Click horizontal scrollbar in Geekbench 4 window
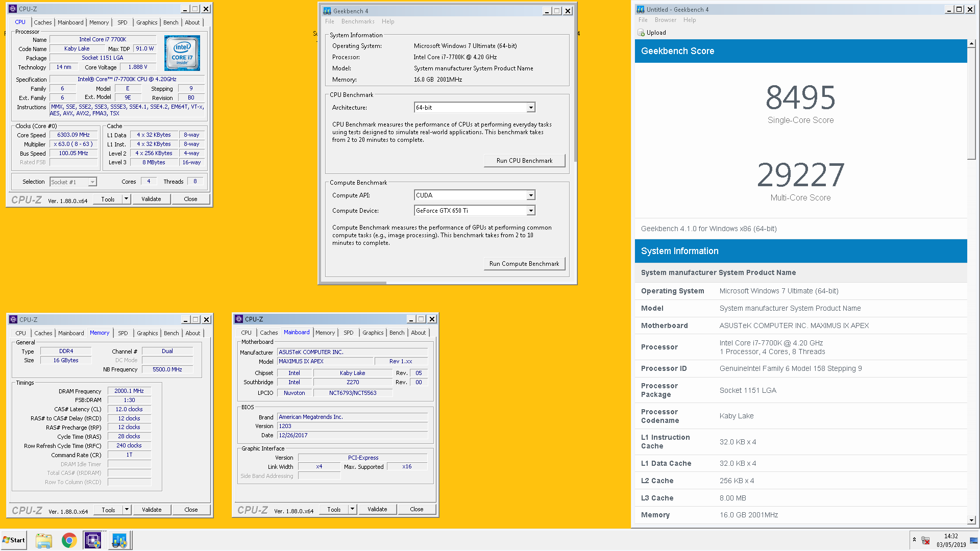The image size is (980, 551). tap(353, 282)
